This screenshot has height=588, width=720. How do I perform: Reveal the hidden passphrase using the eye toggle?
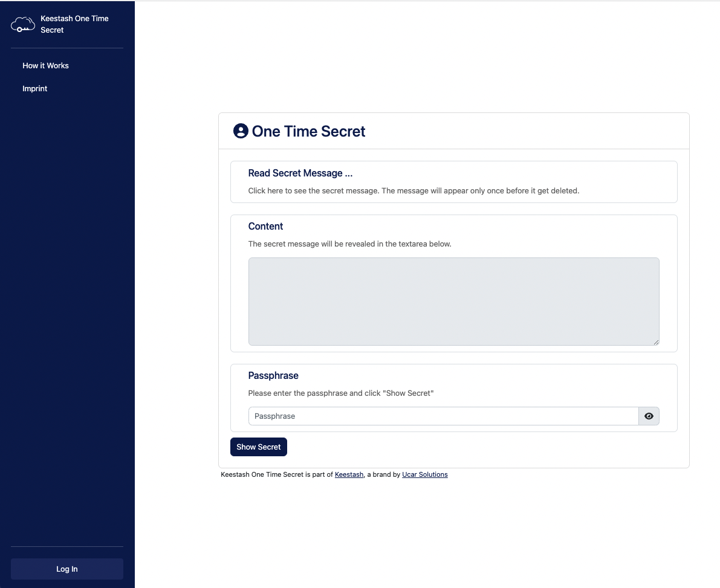pyautogui.click(x=649, y=416)
